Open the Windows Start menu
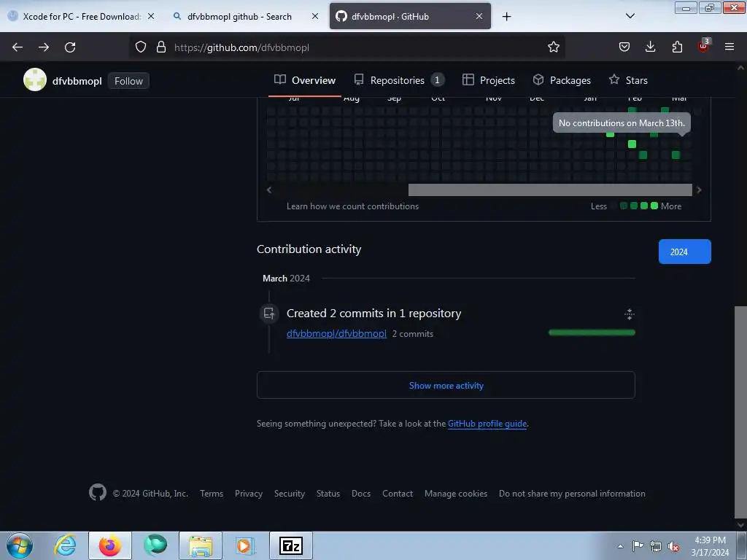Viewport: 747px width, 560px height. pyautogui.click(x=20, y=545)
